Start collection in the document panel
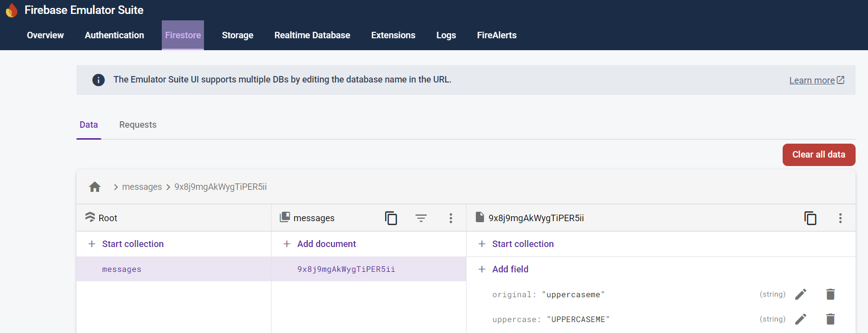This screenshot has height=333, width=868. coord(523,244)
